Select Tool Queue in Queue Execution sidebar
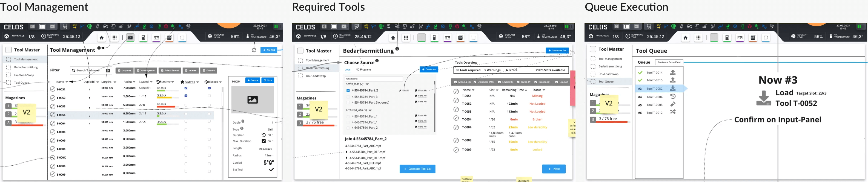Viewport: 868px width, 182px height. pos(606,81)
